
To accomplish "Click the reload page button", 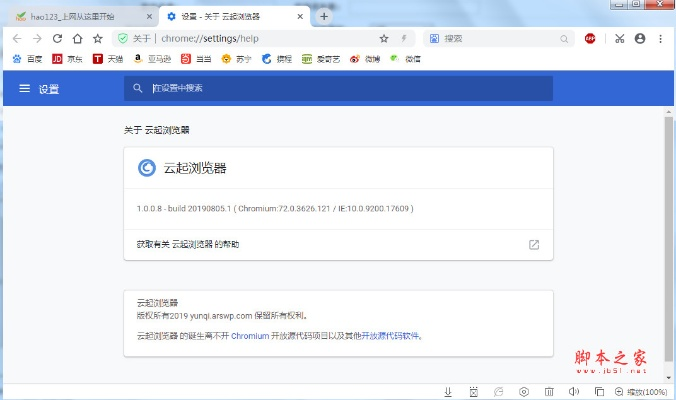I will [x=57, y=38].
